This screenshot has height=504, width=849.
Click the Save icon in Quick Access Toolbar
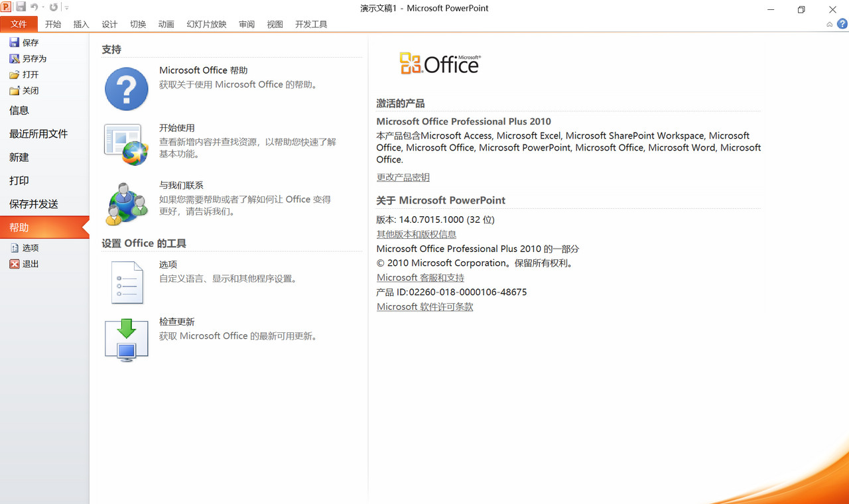pyautogui.click(x=21, y=7)
